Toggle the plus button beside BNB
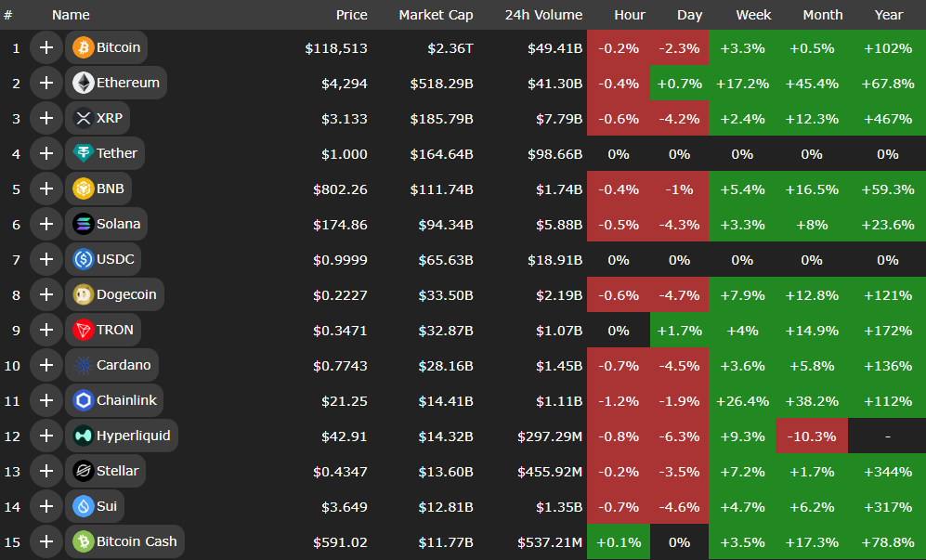926x560 pixels. 46,189
